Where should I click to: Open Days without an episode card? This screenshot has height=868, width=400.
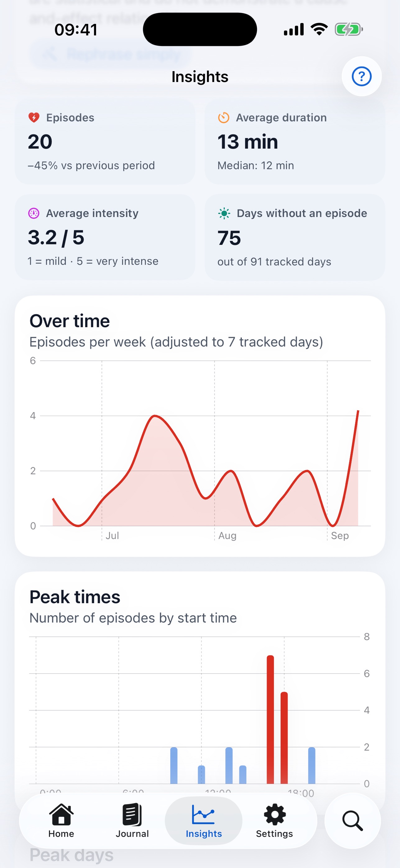tap(295, 237)
